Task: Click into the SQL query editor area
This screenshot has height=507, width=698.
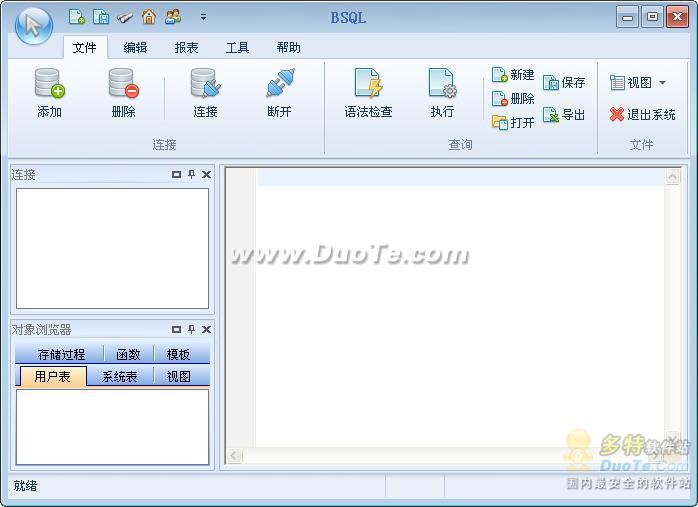Action: 460,308
